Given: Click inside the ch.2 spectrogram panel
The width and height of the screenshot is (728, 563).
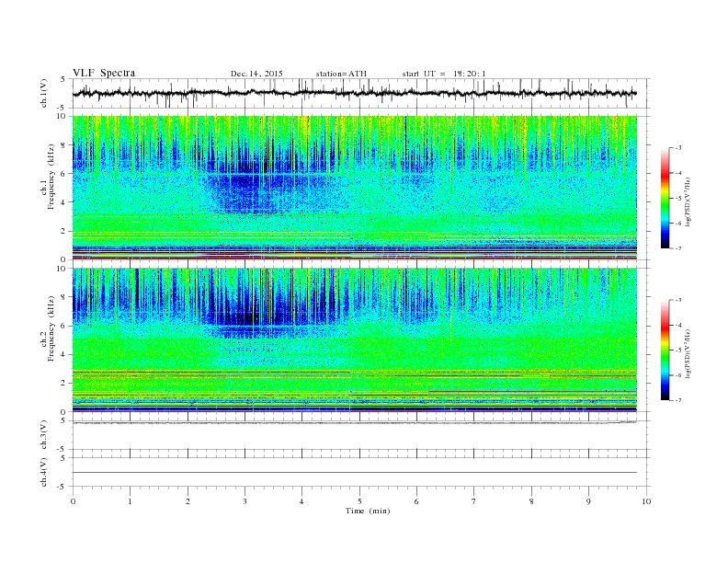Looking at the screenshot, I should [355, 340].
